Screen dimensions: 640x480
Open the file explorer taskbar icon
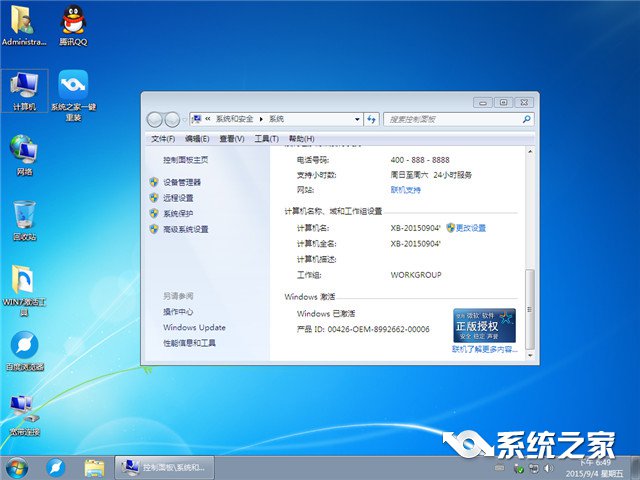[x=95, y=466]
